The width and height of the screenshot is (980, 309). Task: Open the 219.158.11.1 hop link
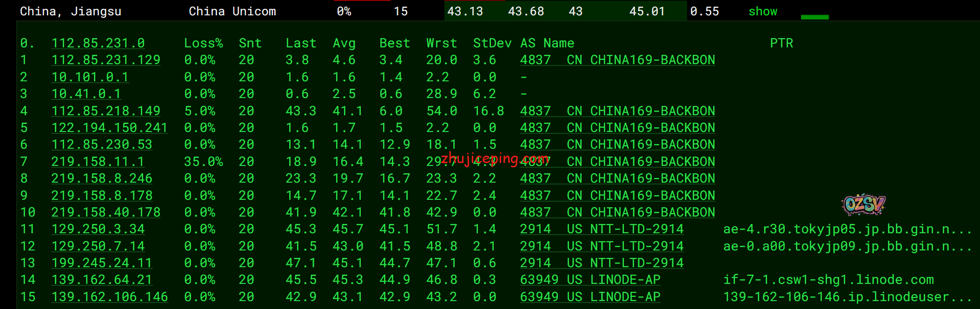click(x=98, y=162)
